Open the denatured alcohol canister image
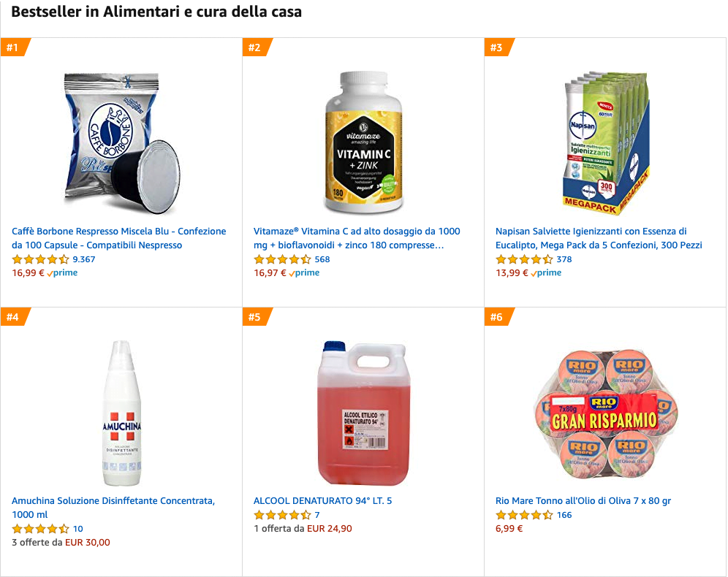 363,413
